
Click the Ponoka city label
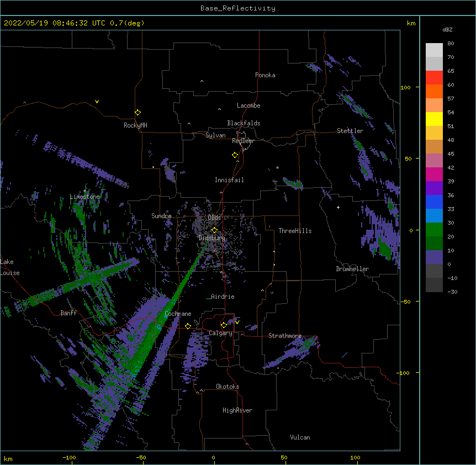point(265,75)
